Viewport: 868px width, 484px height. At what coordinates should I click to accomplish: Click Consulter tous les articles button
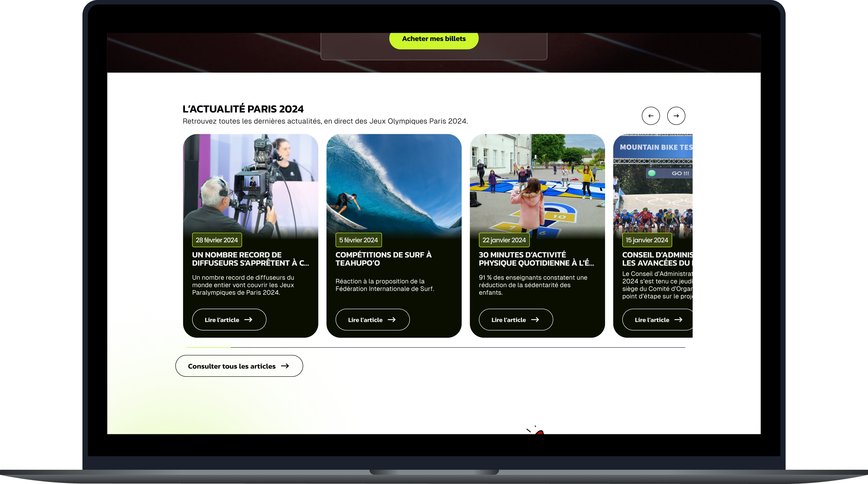(x=239, y=366)
